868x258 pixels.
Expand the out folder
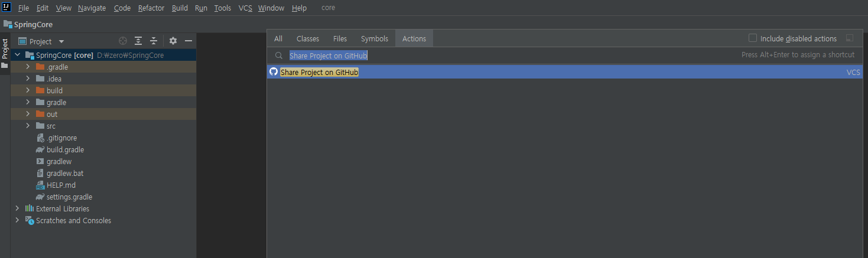(x=28, y=114)
